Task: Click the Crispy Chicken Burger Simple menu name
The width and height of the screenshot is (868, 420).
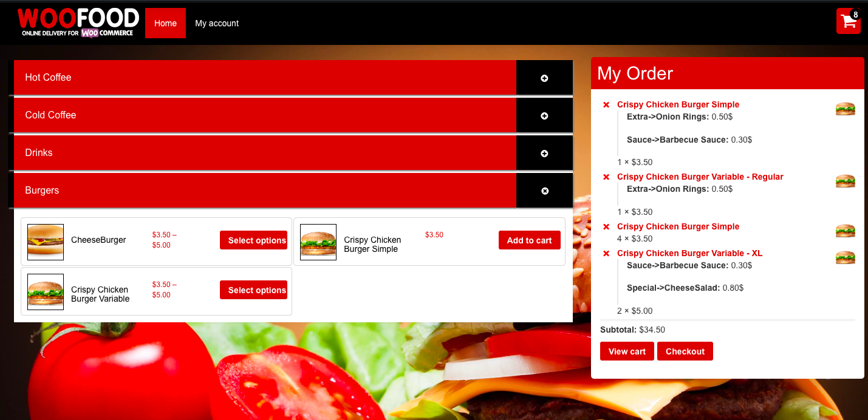Action: pos(372,245)
